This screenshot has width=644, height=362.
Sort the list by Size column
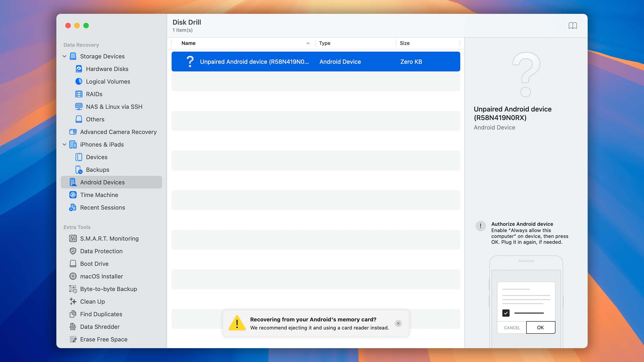(x=428, y=43)
